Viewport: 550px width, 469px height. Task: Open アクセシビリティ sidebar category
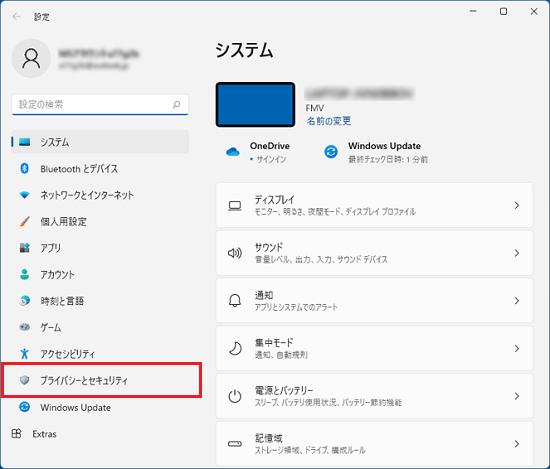tap(100, 354)
